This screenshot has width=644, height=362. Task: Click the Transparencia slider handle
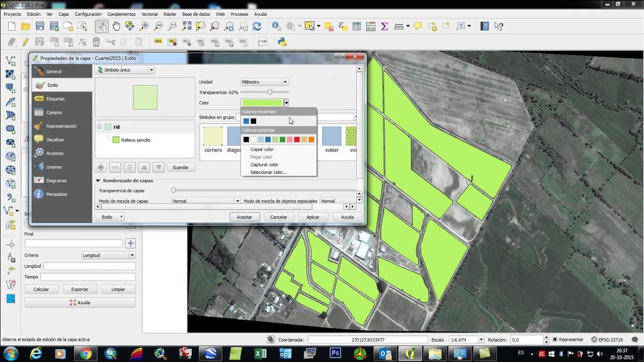pyautogui.click(x=270, y=92)
